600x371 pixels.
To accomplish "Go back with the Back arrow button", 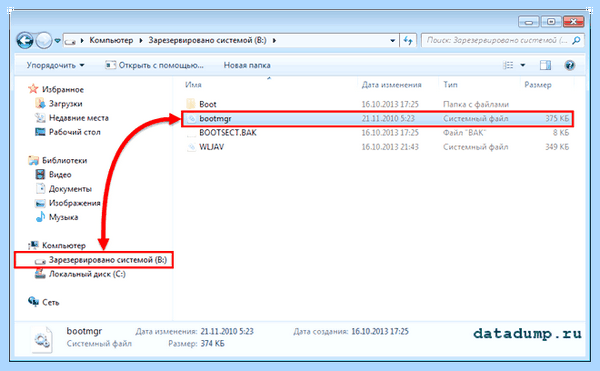I will click(25, 40).
